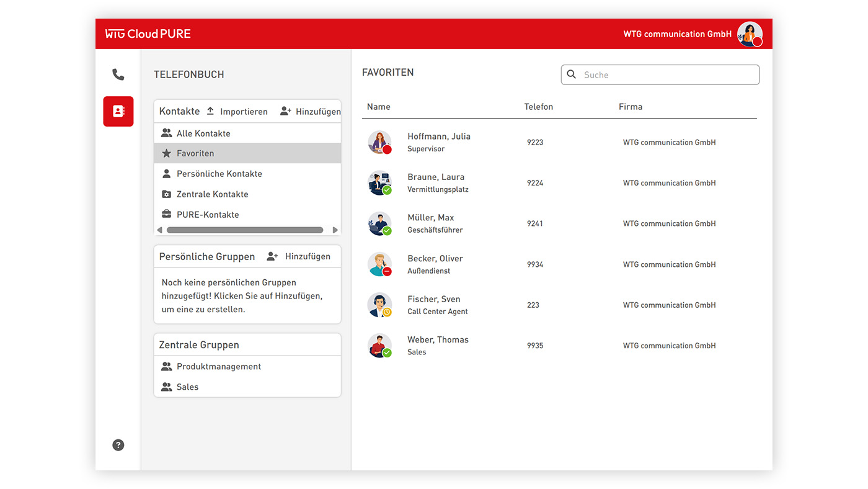The image size is (868, 489).
Task: Click the right arrow of contacts scrollbar
Action: (335, 230)
